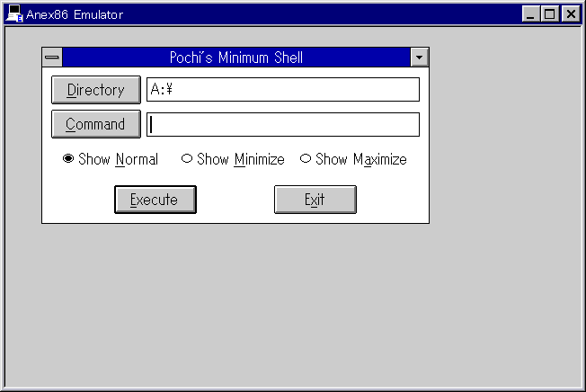Select the Show Normal radio option

68,159
